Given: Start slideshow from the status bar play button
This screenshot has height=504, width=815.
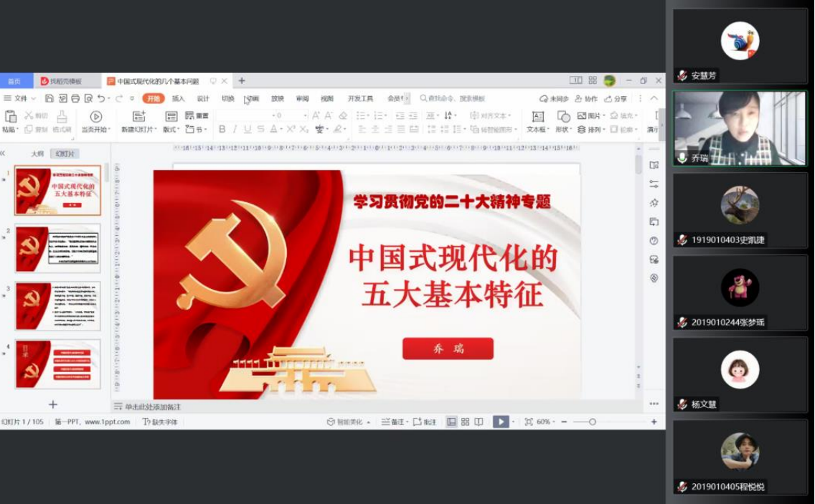Looking at the screenshot, I should tap(500, 422).
